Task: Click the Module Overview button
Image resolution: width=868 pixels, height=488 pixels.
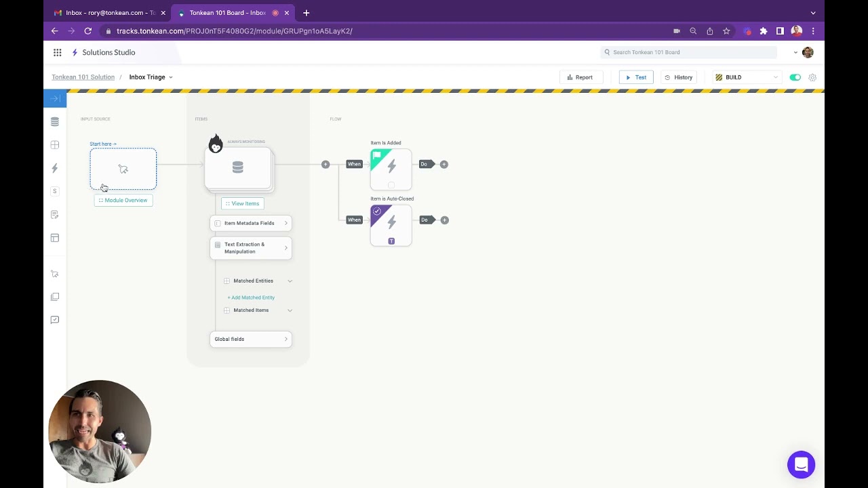Action: [123, 200]
